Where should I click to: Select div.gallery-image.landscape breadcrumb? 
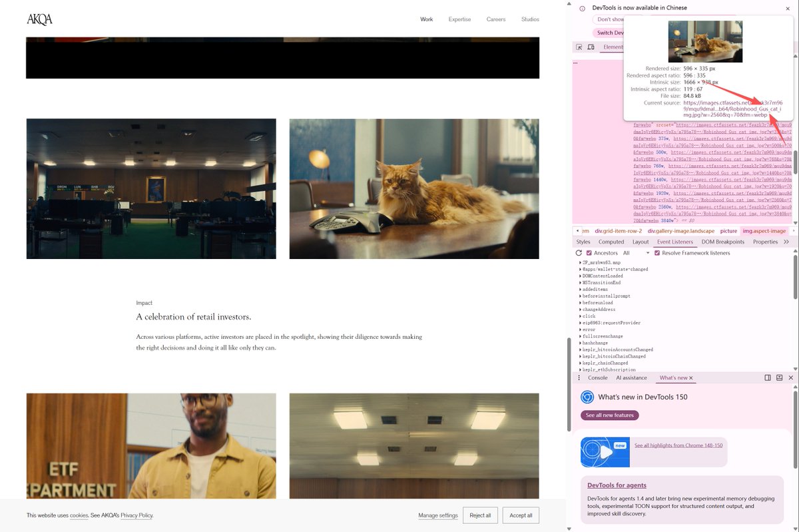(x=680, y=231)
